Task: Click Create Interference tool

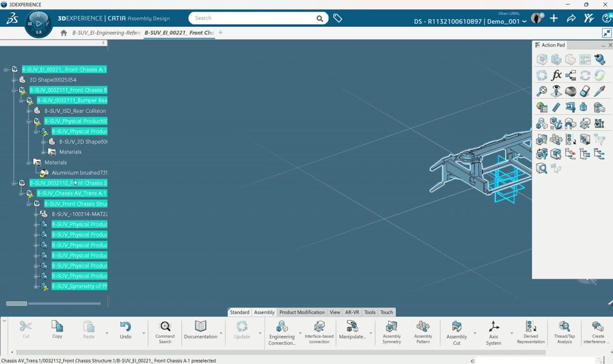Action: point(596,332)
